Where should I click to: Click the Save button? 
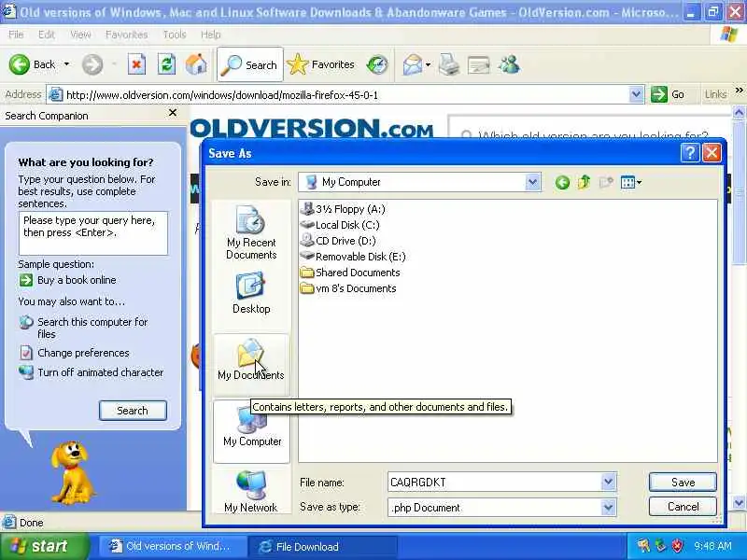click(683, 483)
